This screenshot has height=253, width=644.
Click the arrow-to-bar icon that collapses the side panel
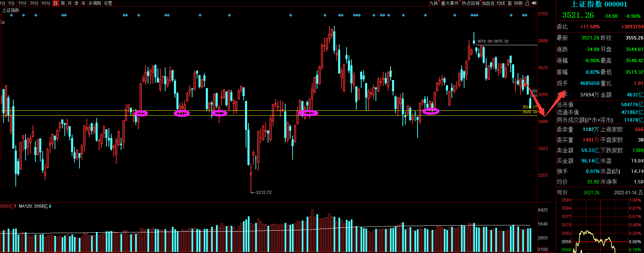pyautogui.click(x=534, y=3)
